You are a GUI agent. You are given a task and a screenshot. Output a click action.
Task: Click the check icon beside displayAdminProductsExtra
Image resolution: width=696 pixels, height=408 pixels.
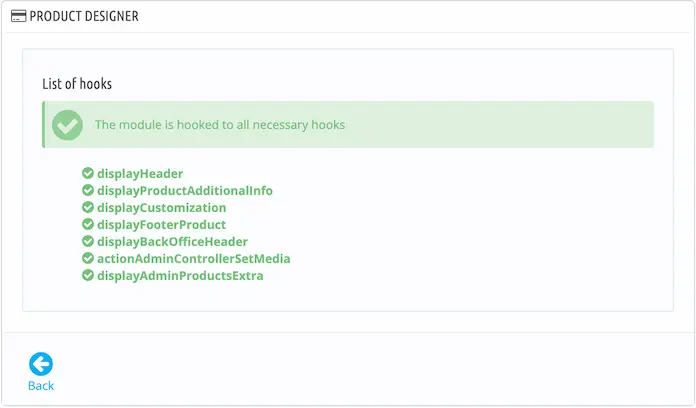tap(88, 275)
